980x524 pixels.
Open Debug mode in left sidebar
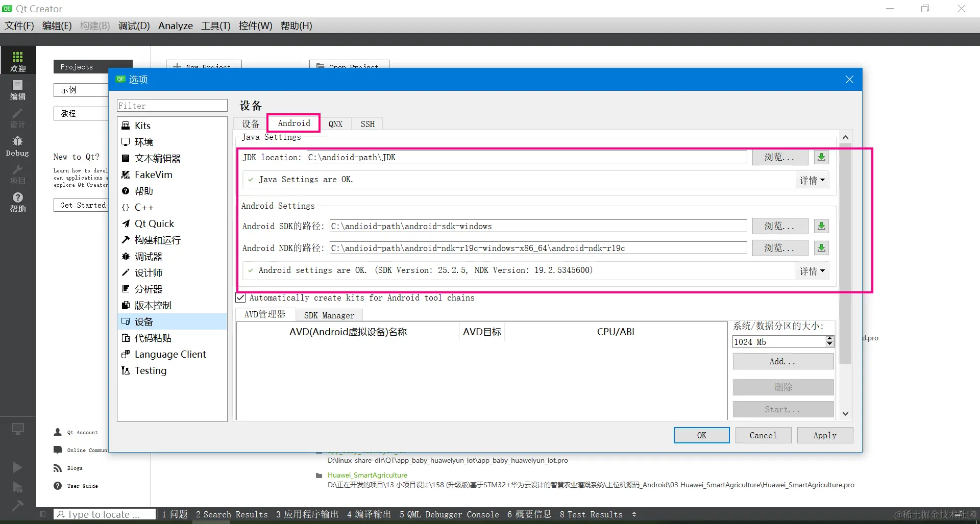tap(18, 146)
